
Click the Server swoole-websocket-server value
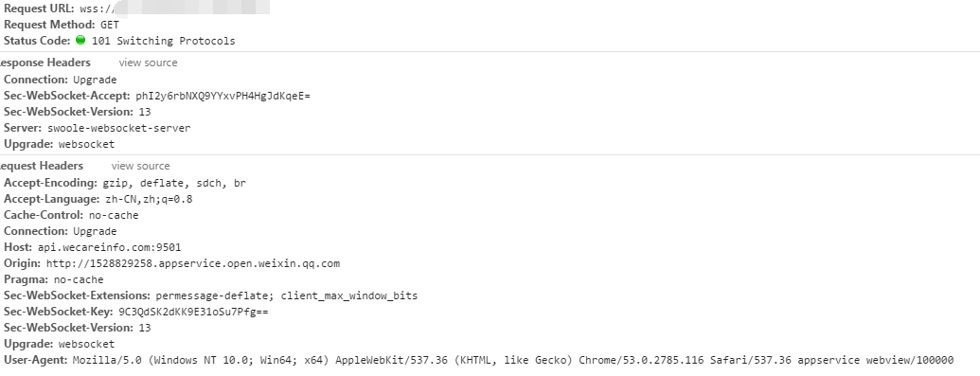pyautogui.click(x=118, y=128)
